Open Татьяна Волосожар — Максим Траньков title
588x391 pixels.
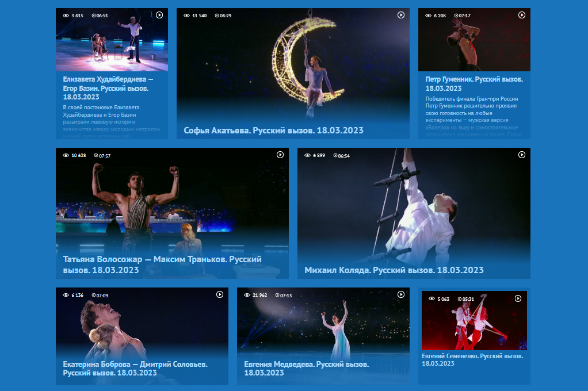click(162, 264)
